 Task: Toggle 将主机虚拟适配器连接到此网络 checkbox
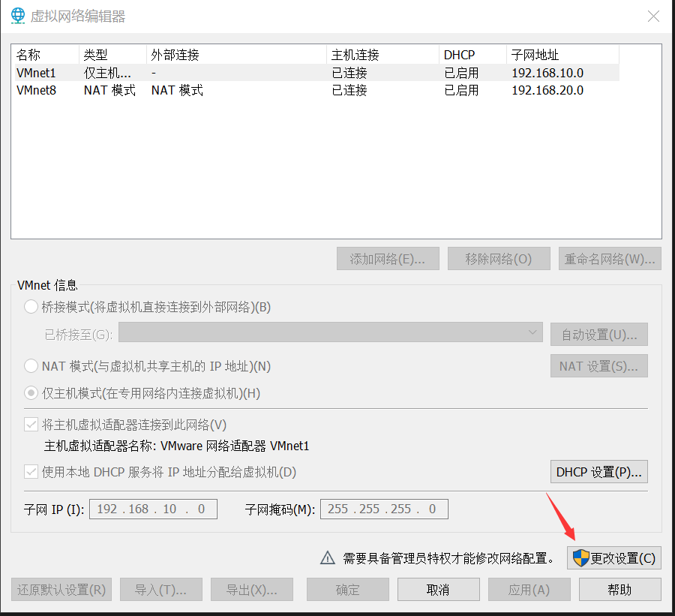click(31, 425)
